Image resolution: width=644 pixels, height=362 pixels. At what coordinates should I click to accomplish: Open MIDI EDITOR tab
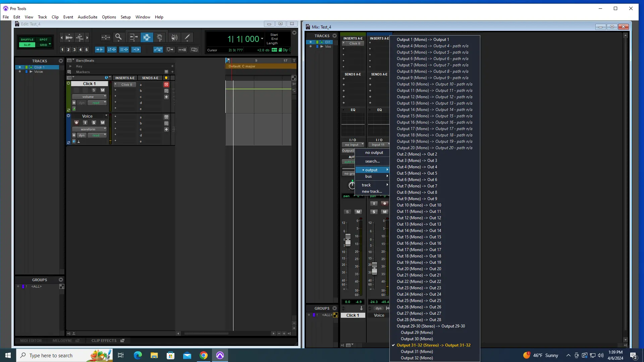31,341
